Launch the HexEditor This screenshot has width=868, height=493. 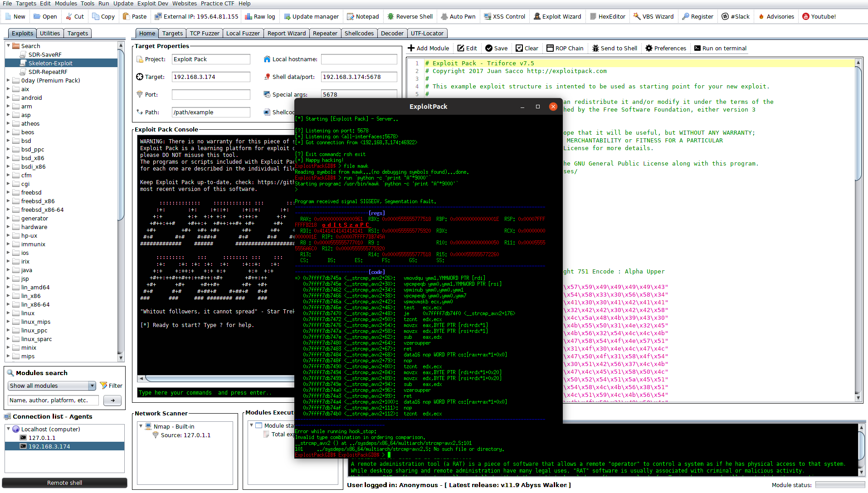click(x=608, y=16)
